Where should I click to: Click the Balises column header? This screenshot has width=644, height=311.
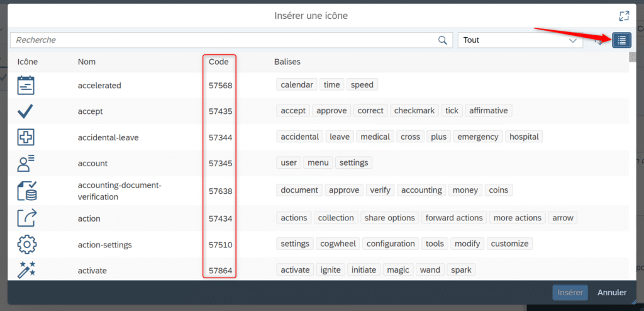coord(287,62)
